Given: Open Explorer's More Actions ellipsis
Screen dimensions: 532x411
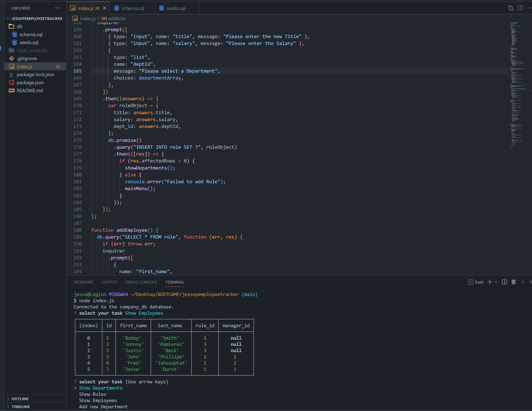Looking at the screenshot, I should pos(57,8).
